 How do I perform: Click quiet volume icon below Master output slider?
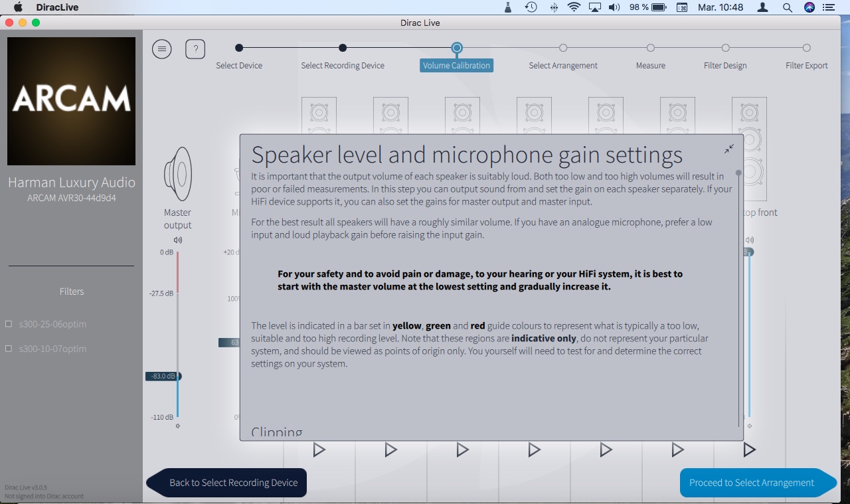pos(178,426)
